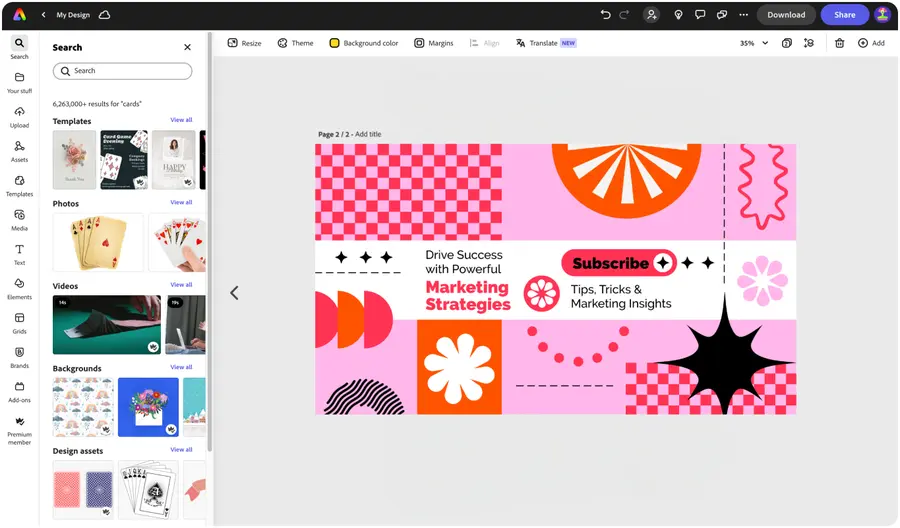Switch to the Media sidebar tab

pyautogui.click(x=19, y=219)
